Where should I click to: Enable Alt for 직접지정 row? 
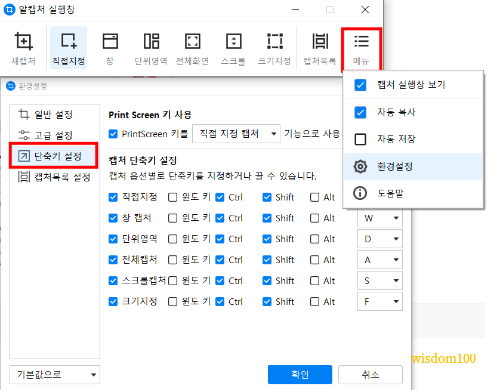tap(314, 197)
